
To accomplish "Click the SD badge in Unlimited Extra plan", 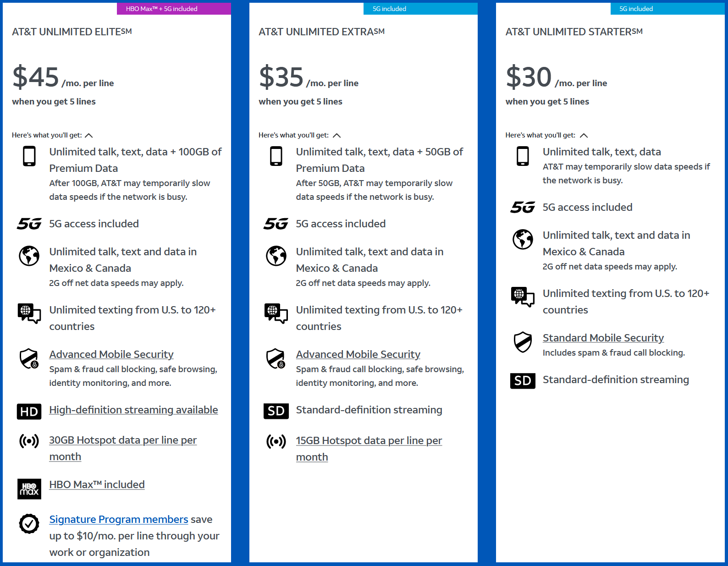I will coord(276,411).
